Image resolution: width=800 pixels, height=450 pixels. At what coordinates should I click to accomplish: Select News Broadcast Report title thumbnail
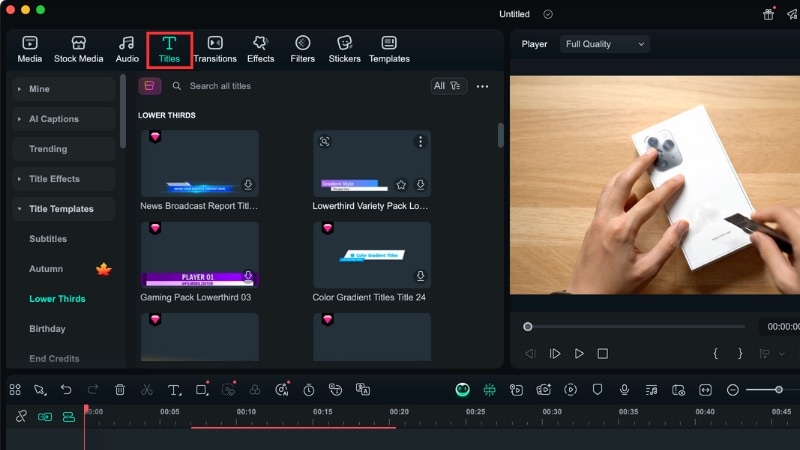pos(199,163)
